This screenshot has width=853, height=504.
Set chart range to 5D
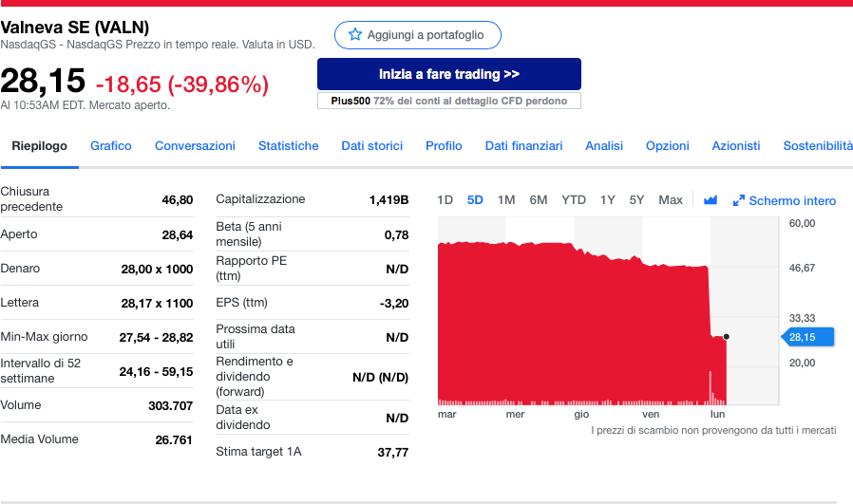(475, 200)
